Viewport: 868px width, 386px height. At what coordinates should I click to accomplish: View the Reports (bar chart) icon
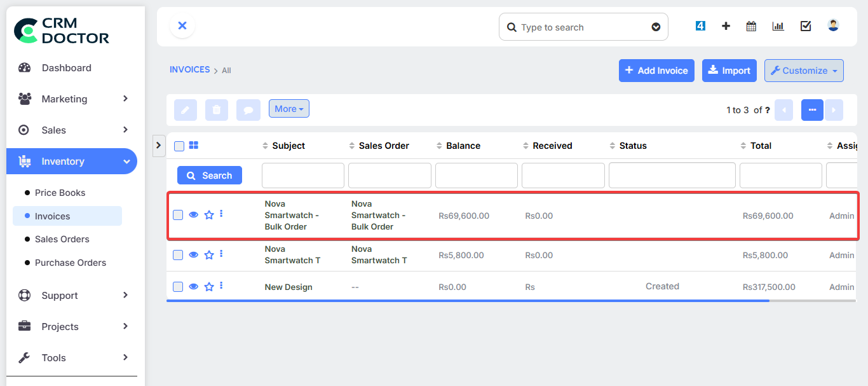pyautogui.click(x=778, y=25)
